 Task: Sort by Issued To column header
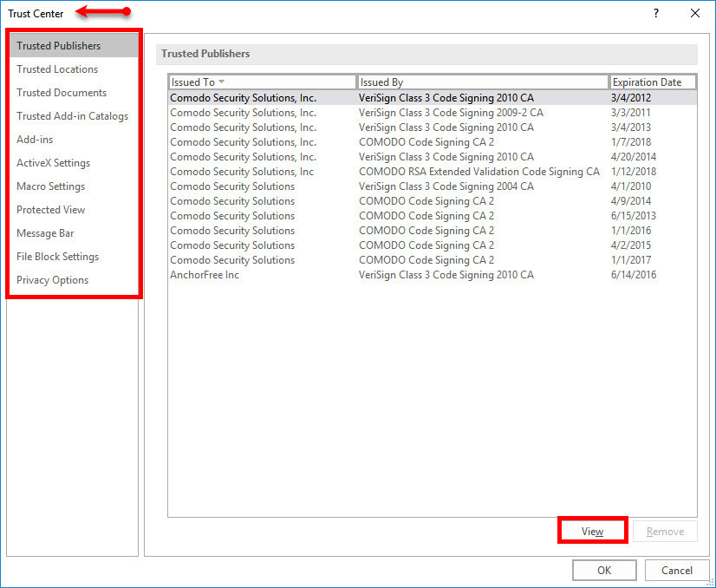(x=262, y=82)
